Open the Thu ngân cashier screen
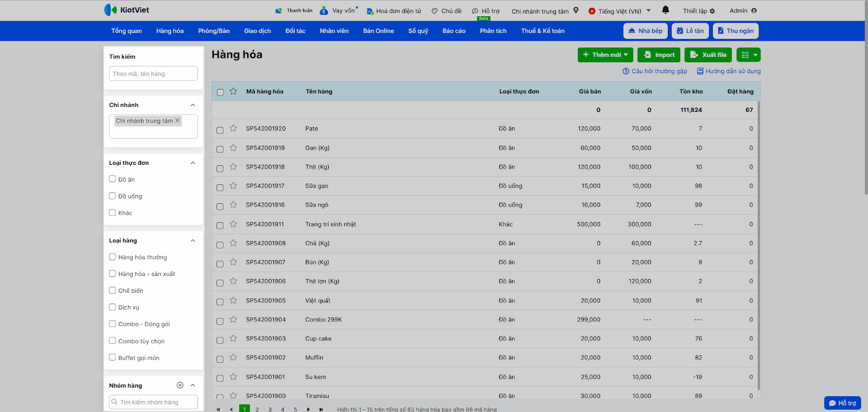This screenshot has width=868, height=412. point(736,31)
